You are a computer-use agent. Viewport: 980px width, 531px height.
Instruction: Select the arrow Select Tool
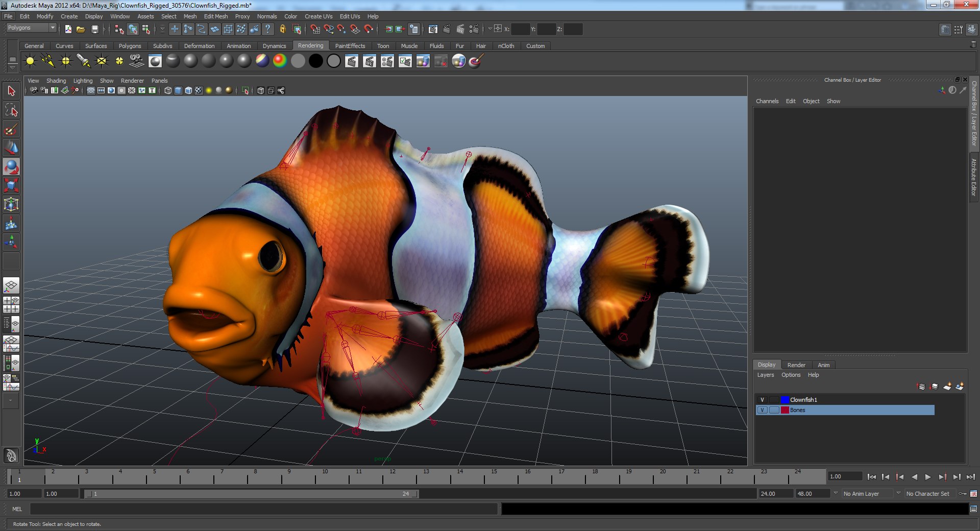coord(11,91)
